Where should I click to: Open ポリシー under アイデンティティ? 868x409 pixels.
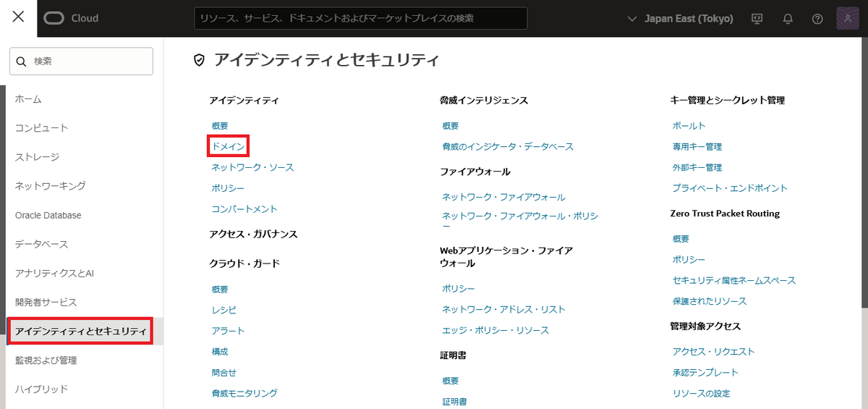228,188
